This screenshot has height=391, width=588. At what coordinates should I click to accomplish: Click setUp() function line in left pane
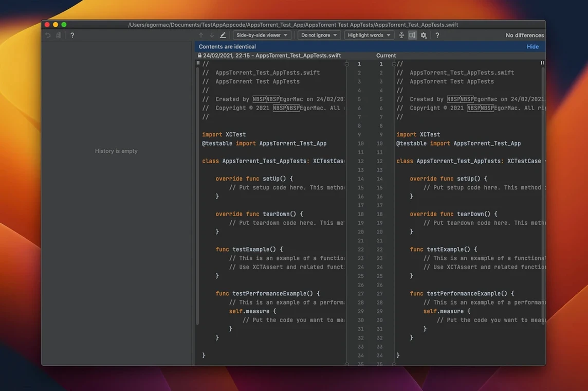click(254, 179)
